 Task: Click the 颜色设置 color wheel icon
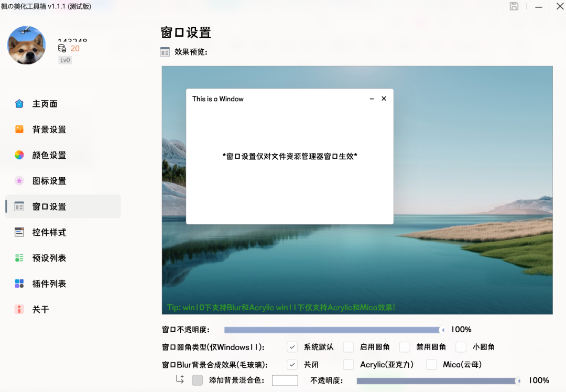coord(19,155)
